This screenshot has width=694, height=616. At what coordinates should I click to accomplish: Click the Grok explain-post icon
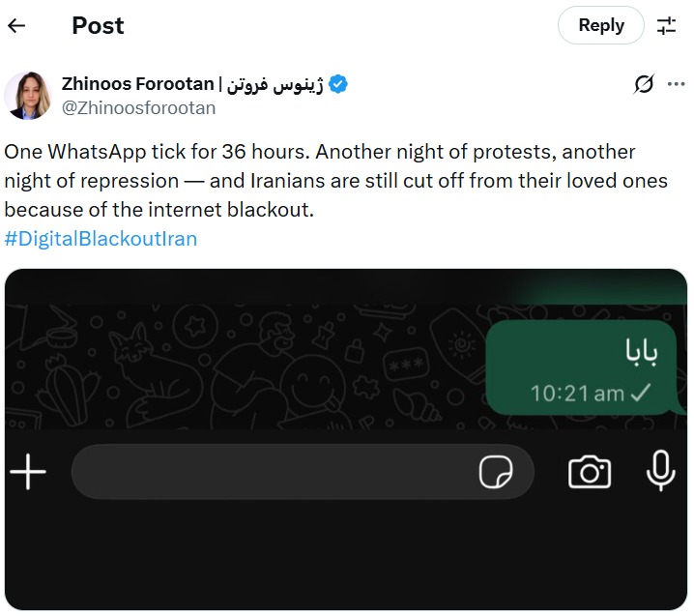coord(644,85)
